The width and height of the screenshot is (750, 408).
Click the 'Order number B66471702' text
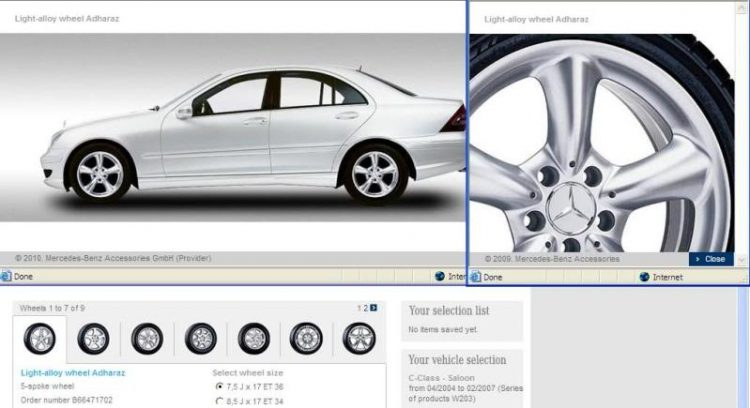coord(66,400)
